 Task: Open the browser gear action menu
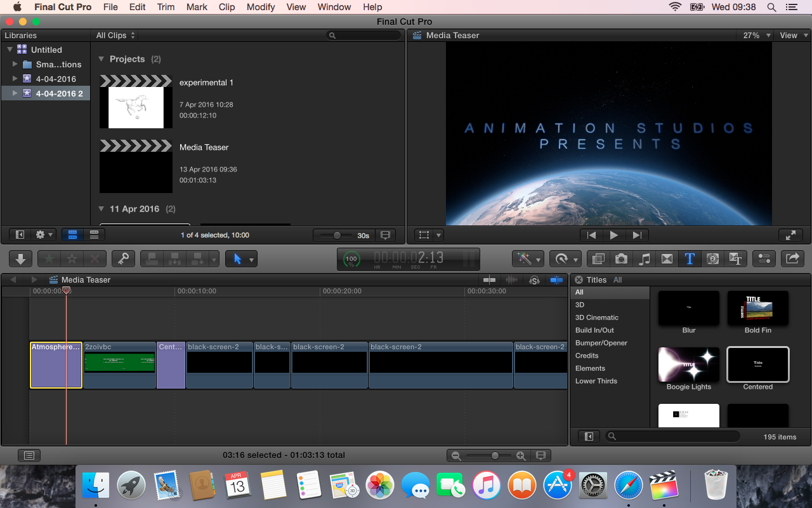[x=44, y=235]
